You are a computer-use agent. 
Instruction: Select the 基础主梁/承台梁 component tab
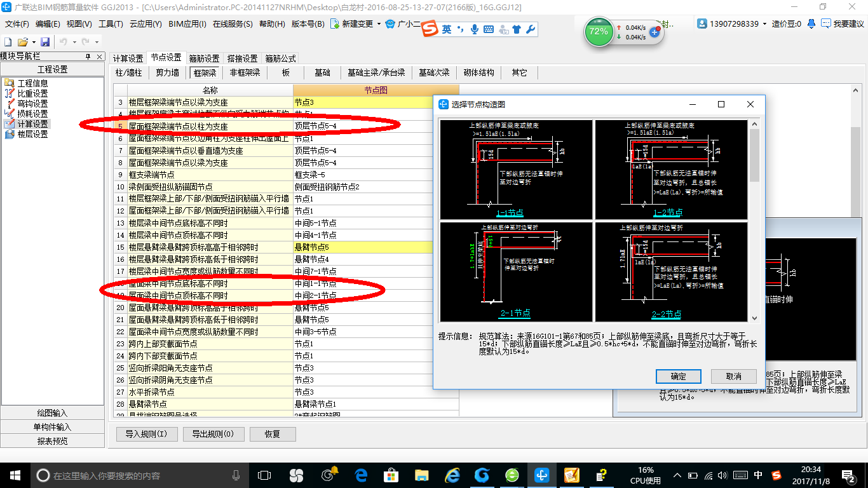coord(376,73)
